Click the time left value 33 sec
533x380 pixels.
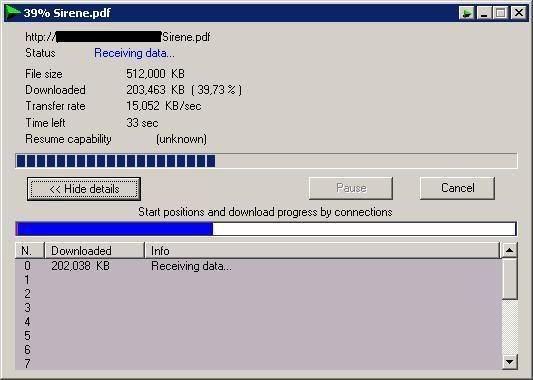pos(142,123)
